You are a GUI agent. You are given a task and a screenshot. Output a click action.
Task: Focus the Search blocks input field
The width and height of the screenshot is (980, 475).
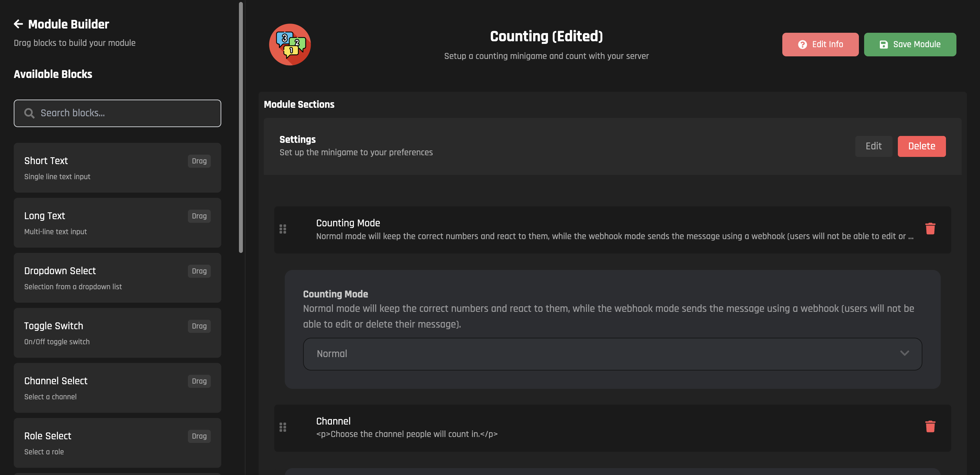[x=126, y=113]
